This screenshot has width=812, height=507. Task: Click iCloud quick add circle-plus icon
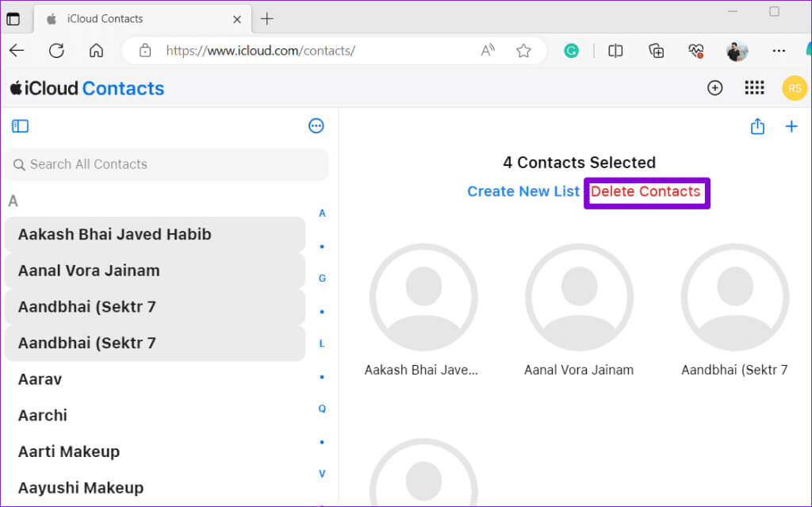tap(714, 87)
